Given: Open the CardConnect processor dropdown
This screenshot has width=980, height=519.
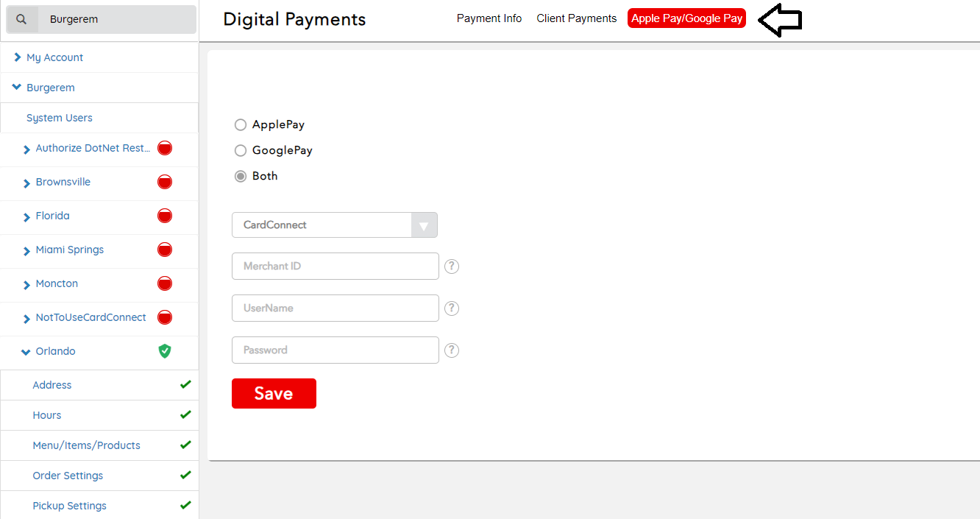Looking at the screenshot, I should [335, 225].
